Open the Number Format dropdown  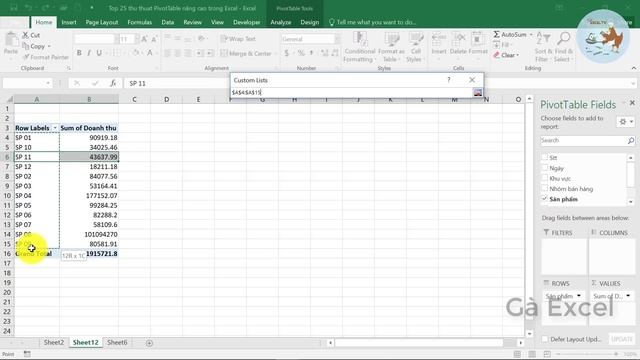[337, 39]
